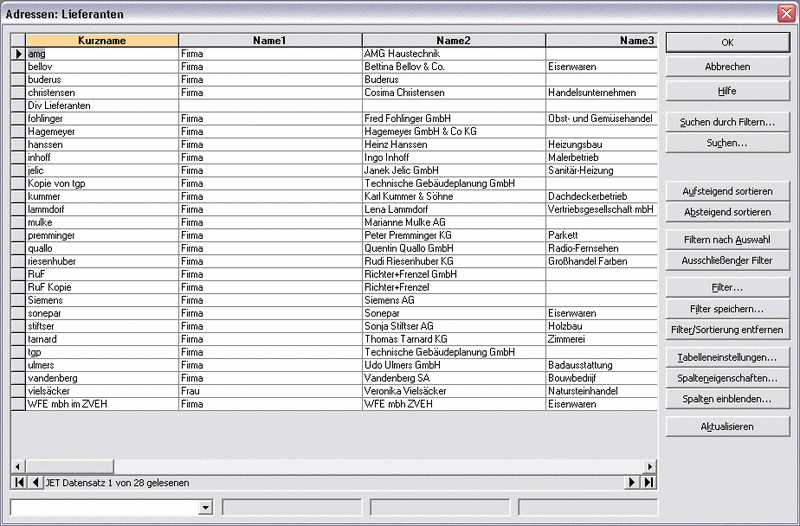The height and width of the screenshot is (526, 800).
Task: Click the 'Malerbetrieb' cell
Action: click(x=602, y=157)
